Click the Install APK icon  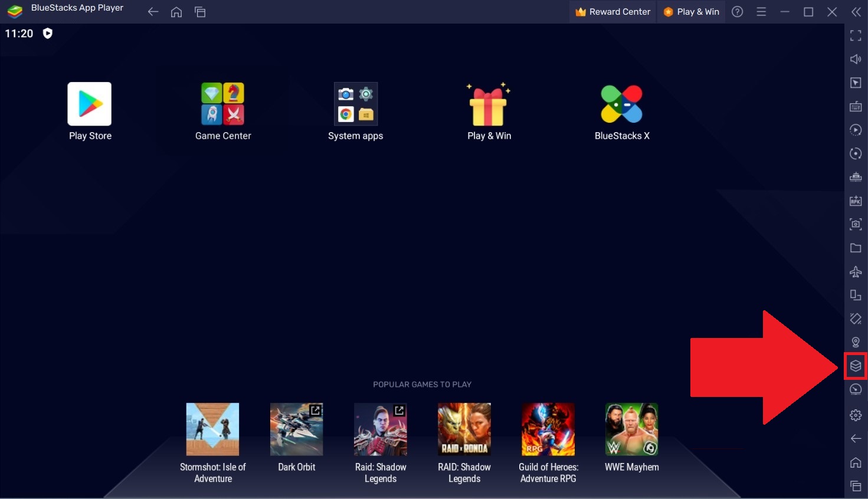(856, 201)
